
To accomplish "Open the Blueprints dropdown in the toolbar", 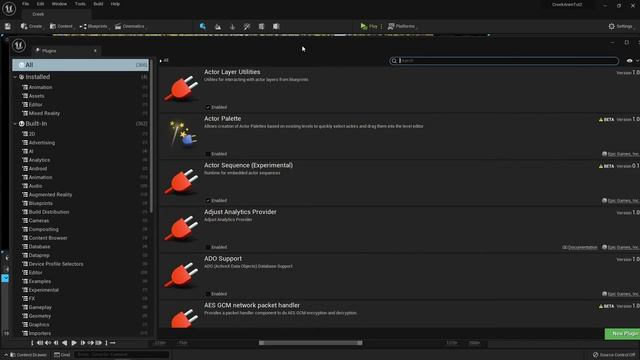I will [94, 27].
